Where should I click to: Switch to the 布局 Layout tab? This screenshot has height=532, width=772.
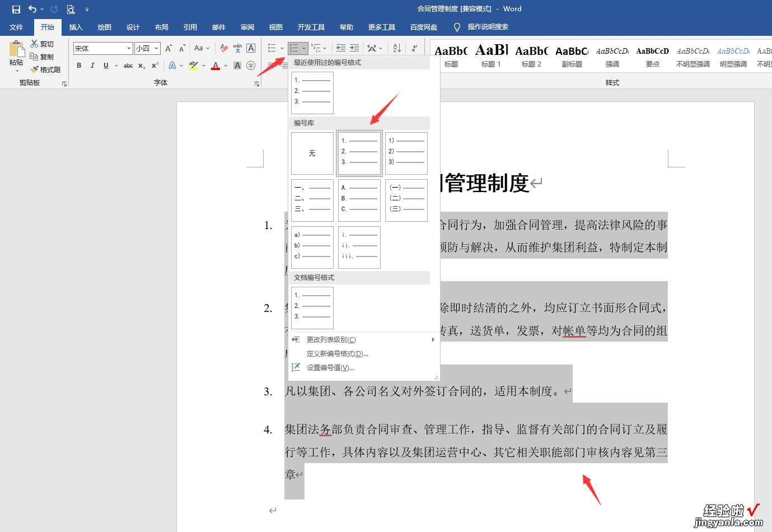tap(161, 27)
